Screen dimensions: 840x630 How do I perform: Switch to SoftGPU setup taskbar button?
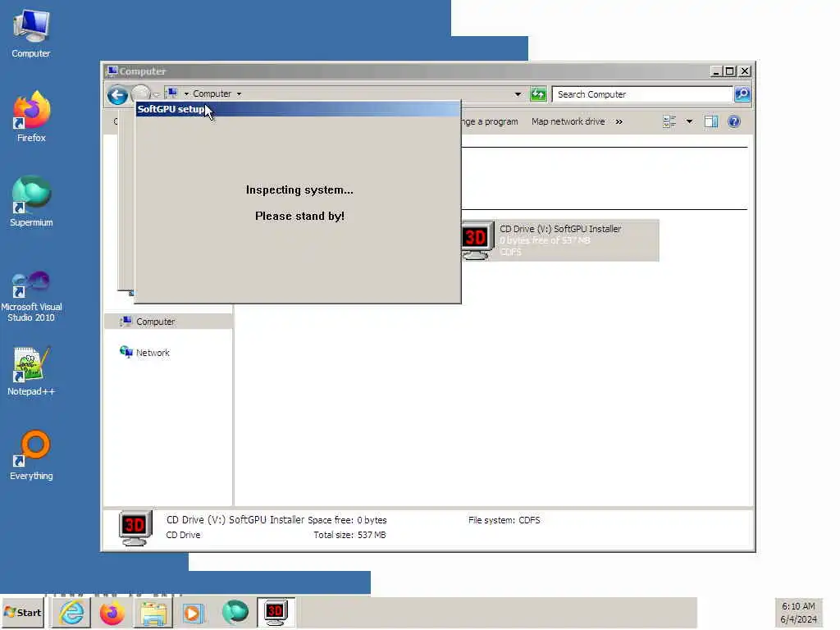(x=276, y=612)
